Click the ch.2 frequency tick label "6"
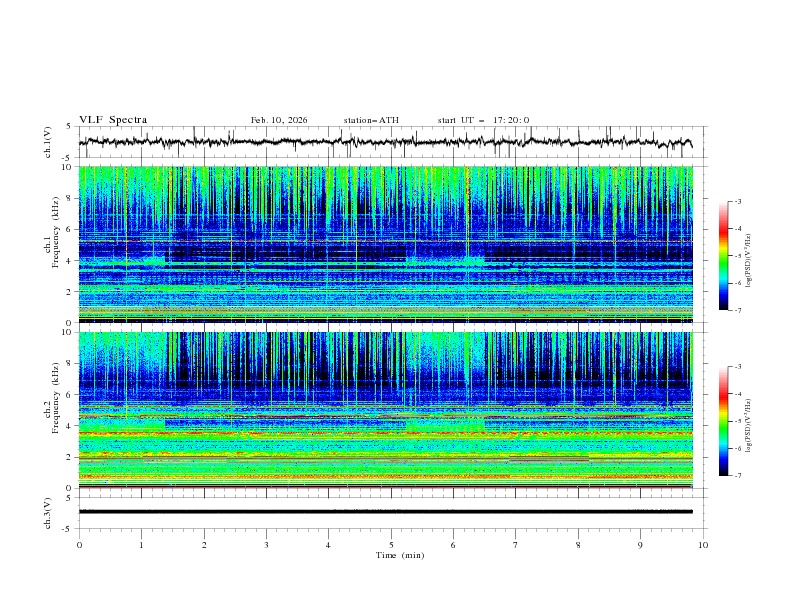 point(69,395)
